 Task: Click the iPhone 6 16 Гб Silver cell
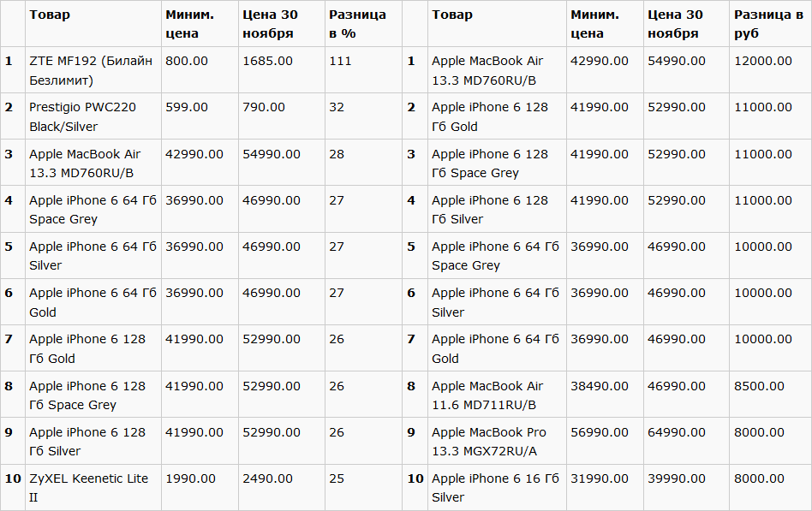point(495,488)
